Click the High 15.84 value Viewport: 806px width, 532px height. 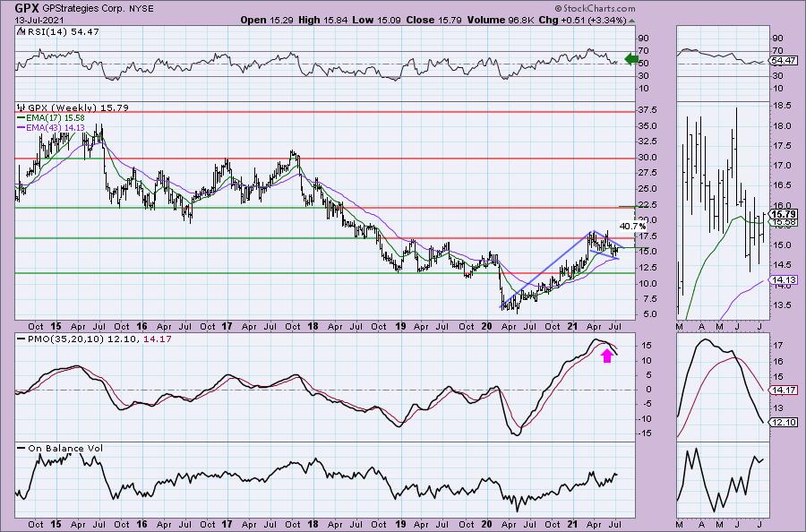click(x=322, y=20)
